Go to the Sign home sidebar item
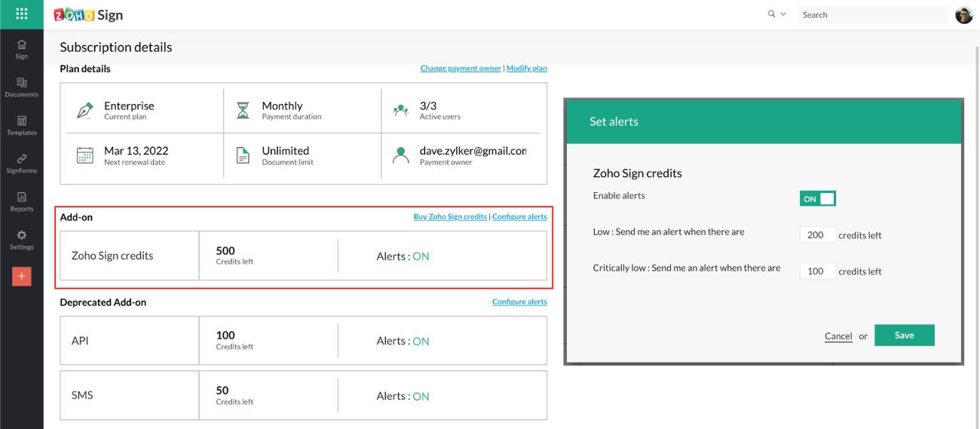Screen dimensions: 980x429 click(22, 50)
